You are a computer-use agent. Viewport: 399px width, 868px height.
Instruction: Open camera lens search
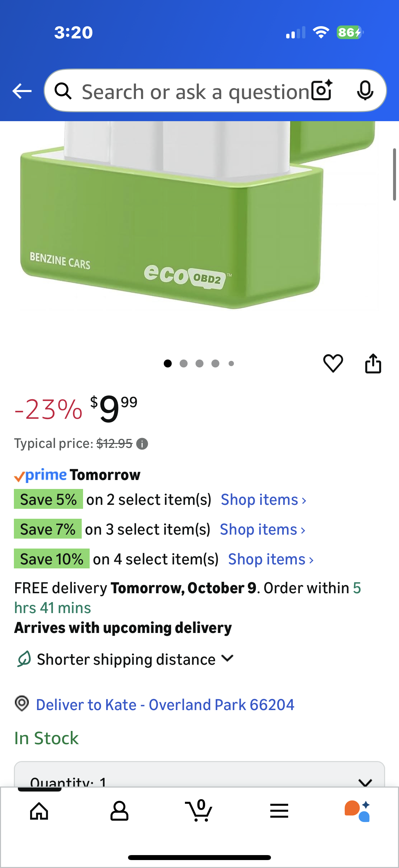coord(322,91)
